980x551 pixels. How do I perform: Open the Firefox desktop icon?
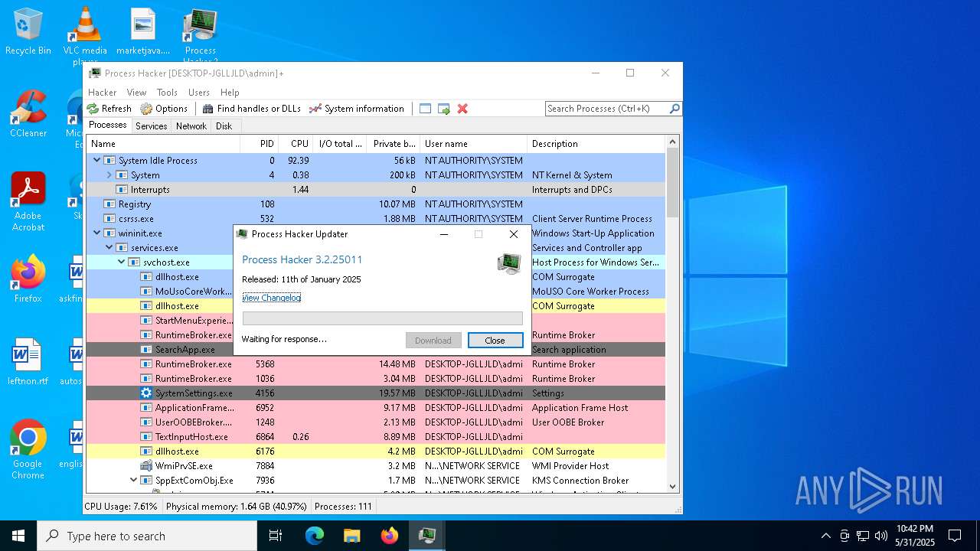[28, 279]
